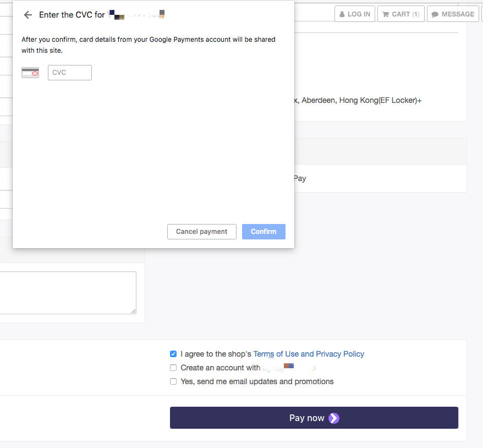Click the 'Enter the CVC for' dialog title
483x448 pixels.
72,15
